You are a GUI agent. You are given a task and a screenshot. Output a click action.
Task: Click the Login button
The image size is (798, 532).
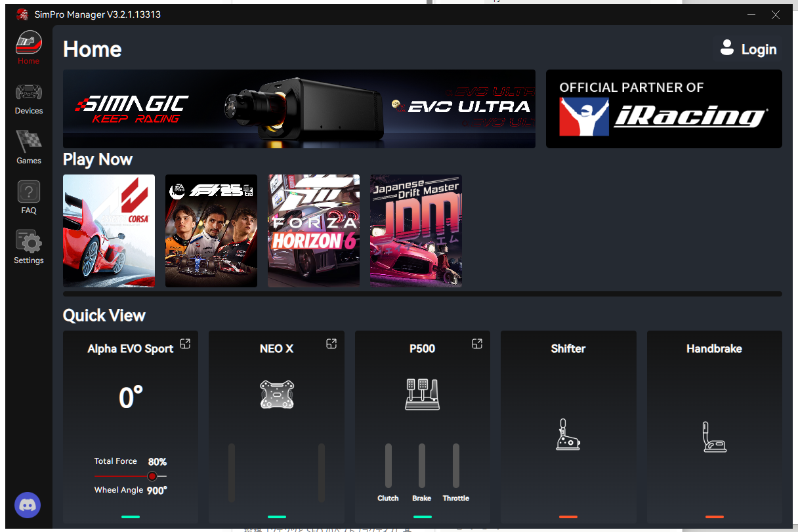click(748, 49)
